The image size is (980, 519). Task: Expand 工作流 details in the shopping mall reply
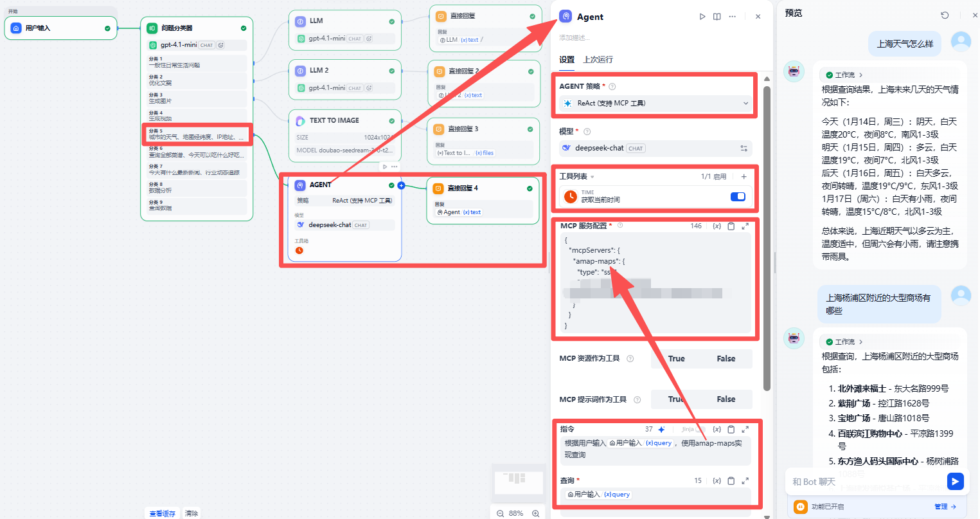pos(844,342)
